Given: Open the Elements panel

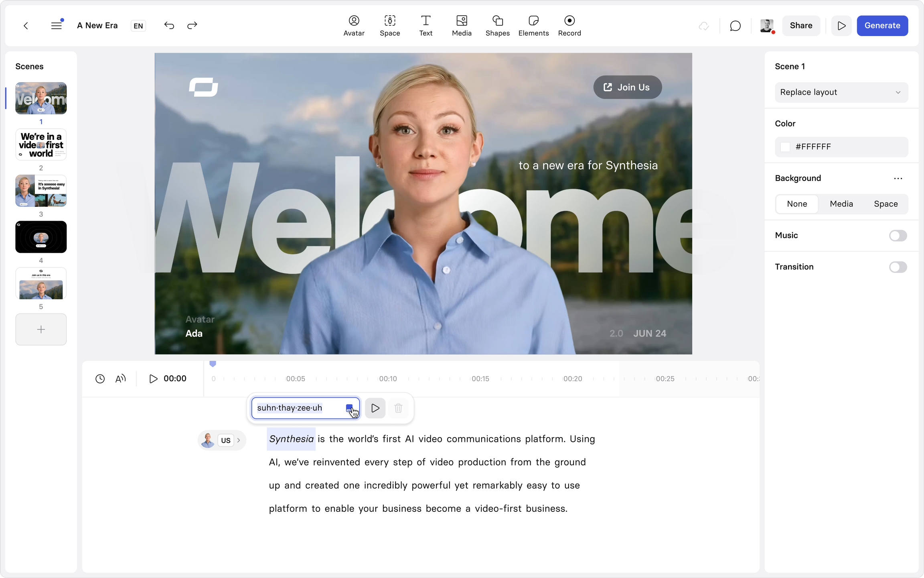Looking at the screenshot, I should (533, 26).
